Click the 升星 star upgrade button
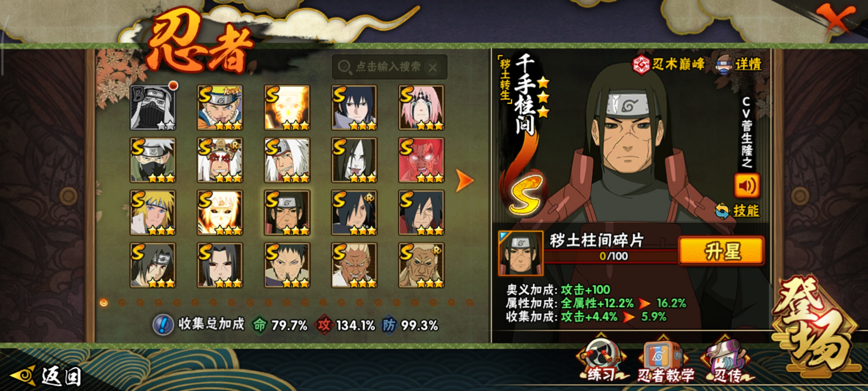The image size is (868, 391). pyautogui.click(x=722, y=251)
